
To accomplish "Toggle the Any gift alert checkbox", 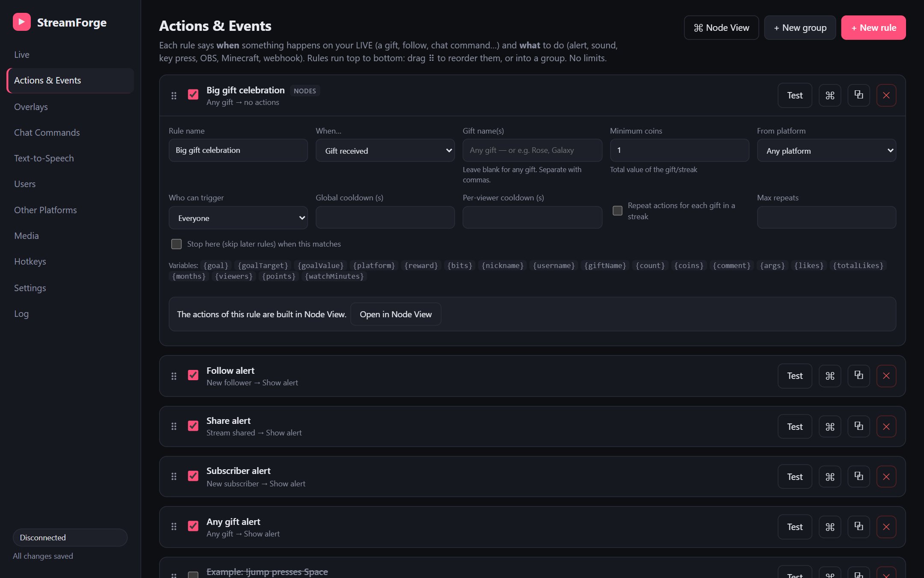I will point(193,526).
